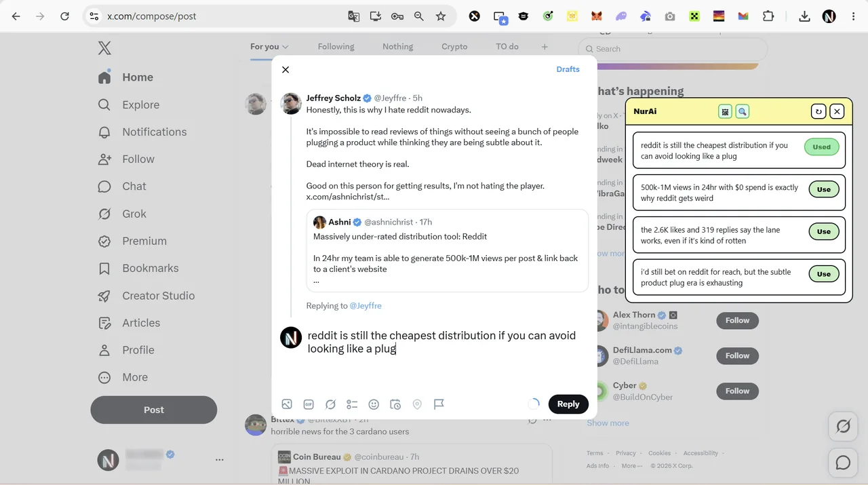Viewport: 868px width, 485px height.
Task: Click the NurAi magnifier search icon
Action: pyautogui.click(x=743, y=111)
